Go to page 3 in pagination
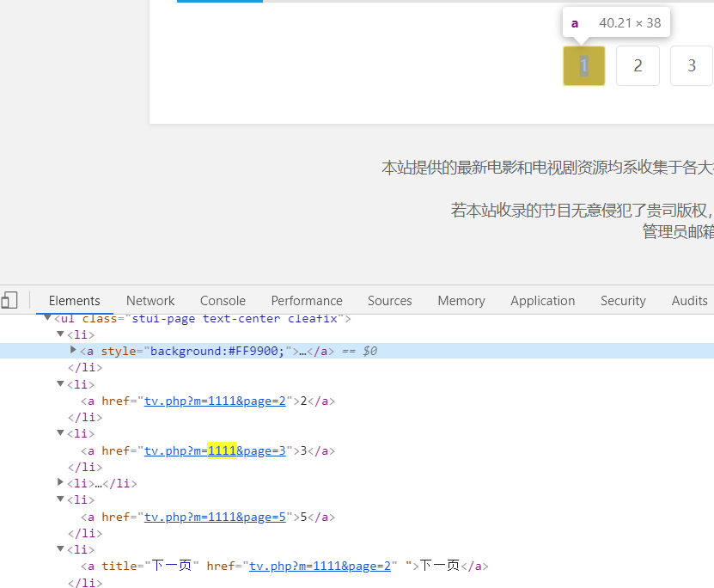 point(692,65)
